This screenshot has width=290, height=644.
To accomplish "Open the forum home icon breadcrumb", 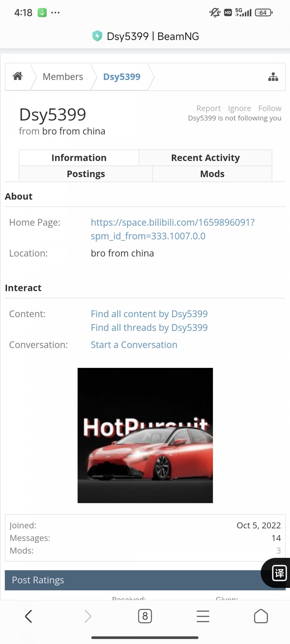I will point(18,76).
